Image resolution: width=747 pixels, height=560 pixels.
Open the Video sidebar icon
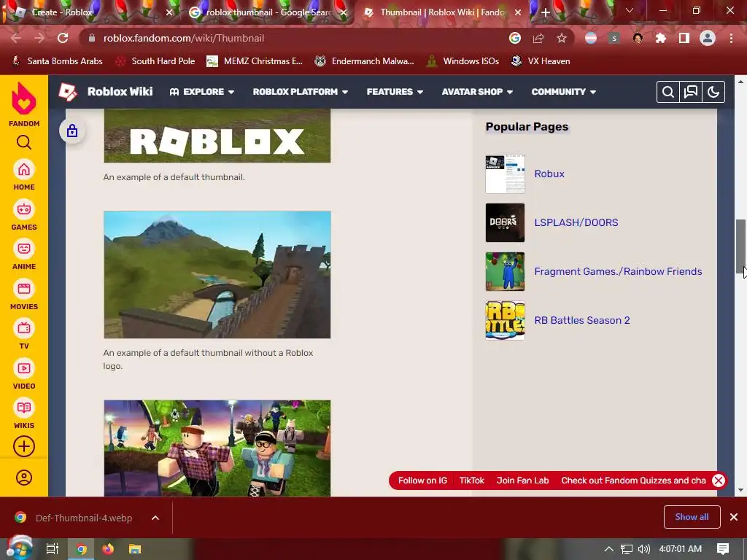[24, 368]
